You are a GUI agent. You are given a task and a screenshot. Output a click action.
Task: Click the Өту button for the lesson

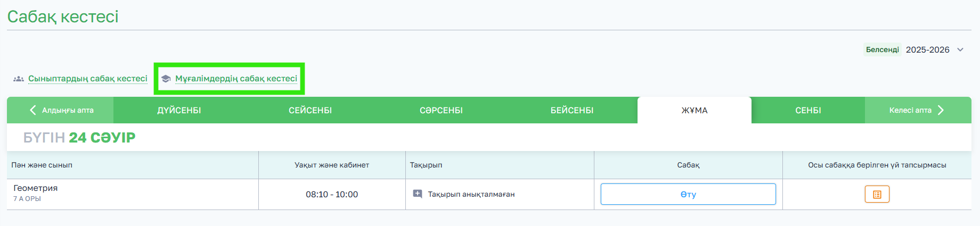[x=688, y=194]
